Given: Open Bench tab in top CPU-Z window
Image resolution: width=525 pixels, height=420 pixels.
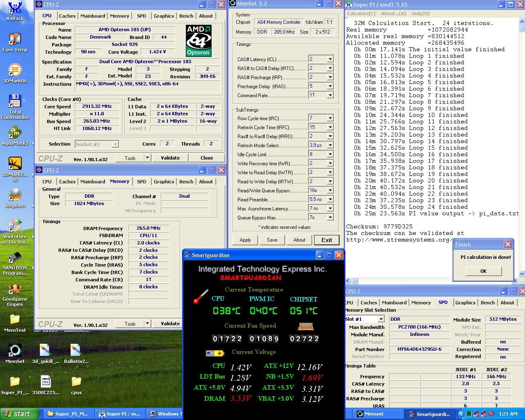Looking at the screenshot, I should click(186, 16).
